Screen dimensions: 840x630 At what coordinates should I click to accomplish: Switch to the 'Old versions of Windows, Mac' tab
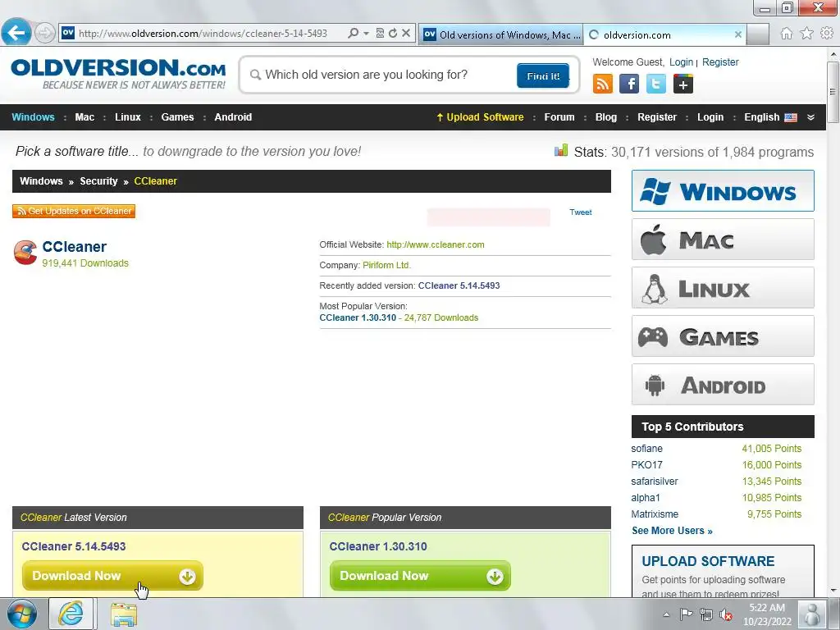tap(500, 34)
